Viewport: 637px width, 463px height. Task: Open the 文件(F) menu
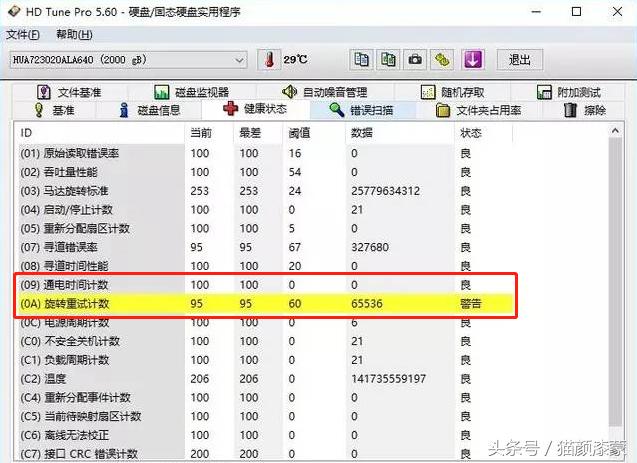[x=23, y=35]
